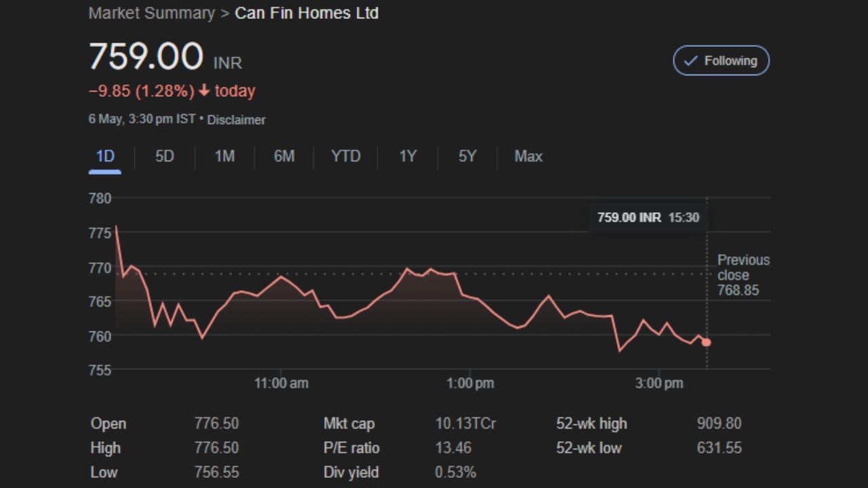Screen dimensions: 868x488
Task: Click the Following button
Action: pos(721,60)
